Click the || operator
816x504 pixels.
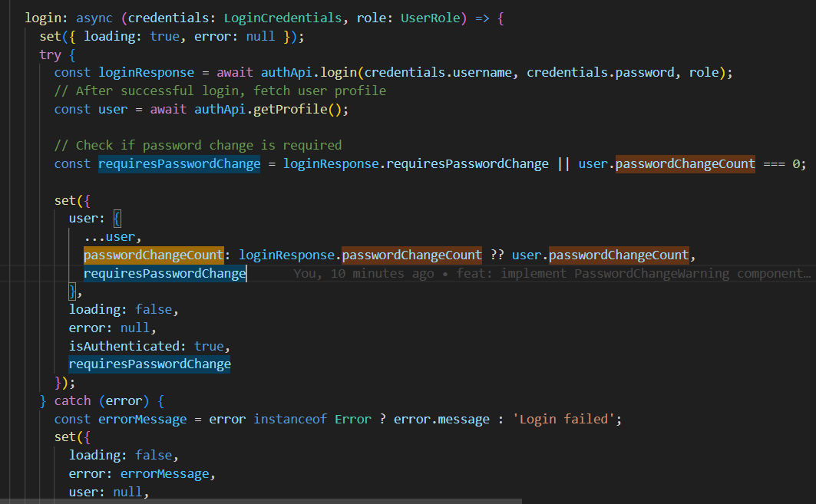pos(563,164)
